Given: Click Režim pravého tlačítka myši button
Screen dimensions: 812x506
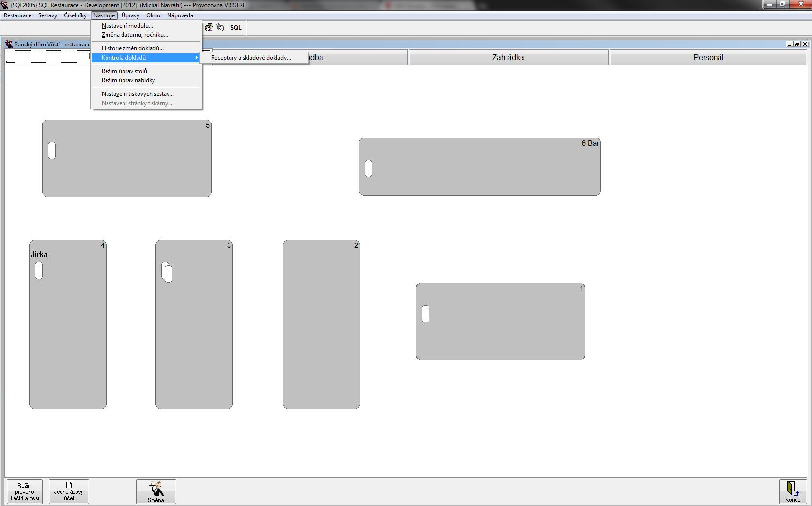Looking at the screenshot, I should pyautogui.click(x=25, y=492).
